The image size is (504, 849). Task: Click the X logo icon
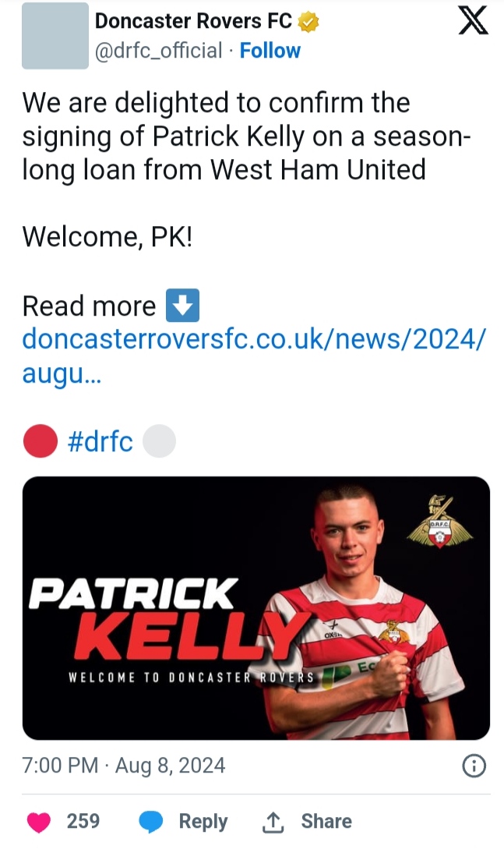[473, 21]
